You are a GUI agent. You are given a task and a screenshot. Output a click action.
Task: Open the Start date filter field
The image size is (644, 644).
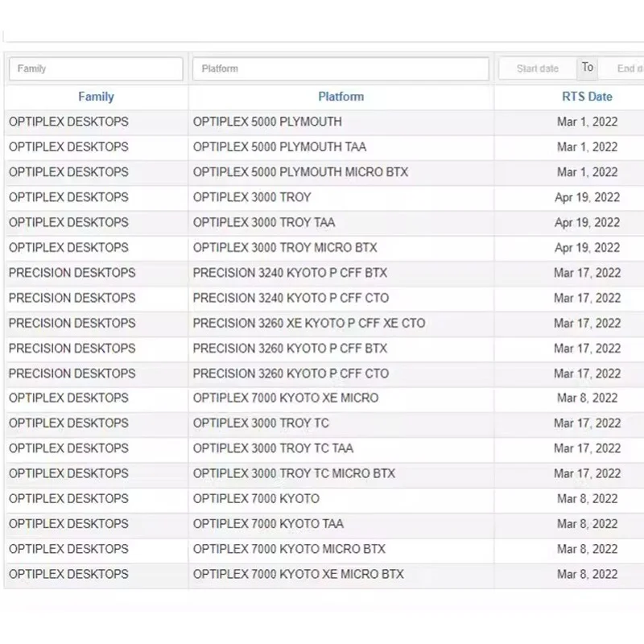538,68
